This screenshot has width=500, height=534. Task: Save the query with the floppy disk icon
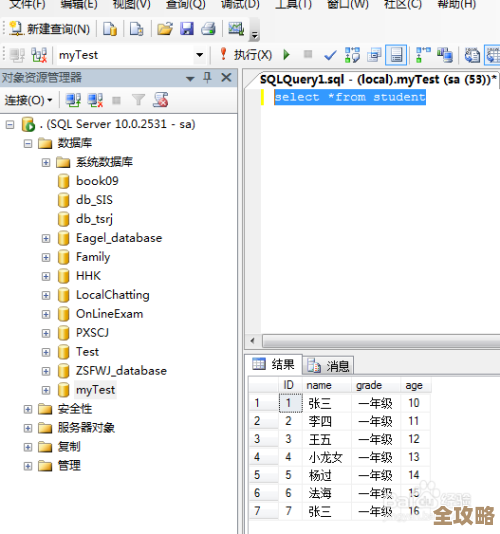click(187, 29)
